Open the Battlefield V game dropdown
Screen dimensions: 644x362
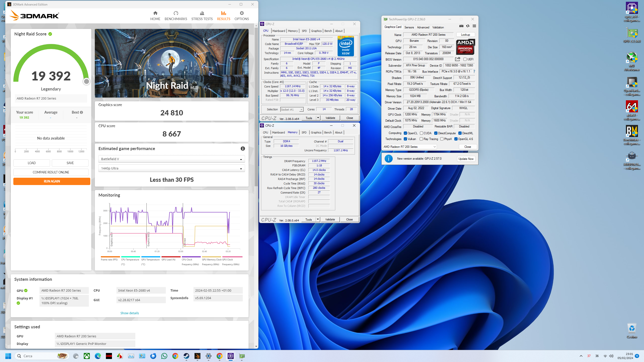[x=172, y=159]
